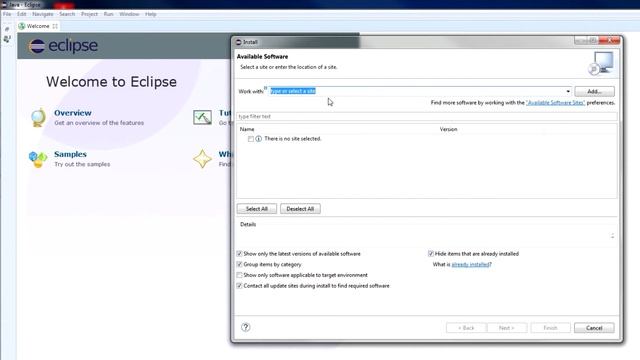Open the File menu

7,14
